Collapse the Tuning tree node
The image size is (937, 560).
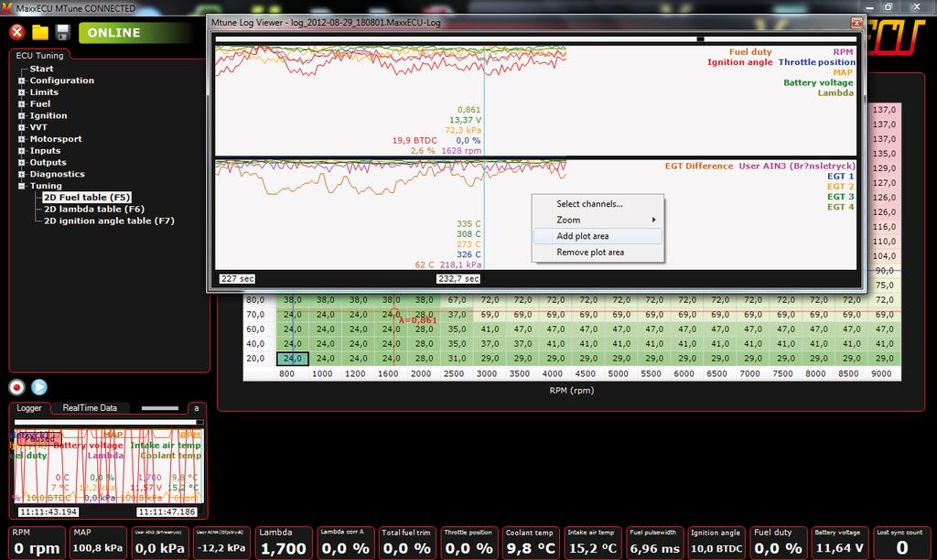pos(22,186)
